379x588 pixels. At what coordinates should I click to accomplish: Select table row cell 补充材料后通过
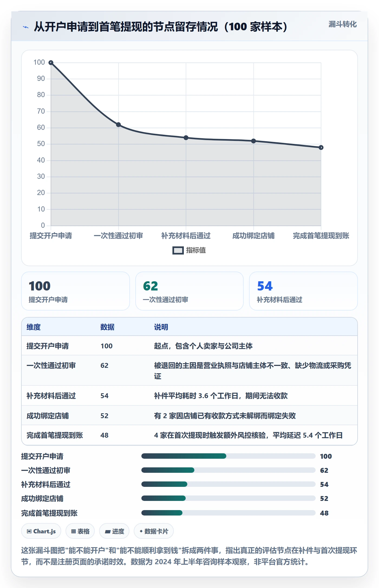click(x=51, y=396)
